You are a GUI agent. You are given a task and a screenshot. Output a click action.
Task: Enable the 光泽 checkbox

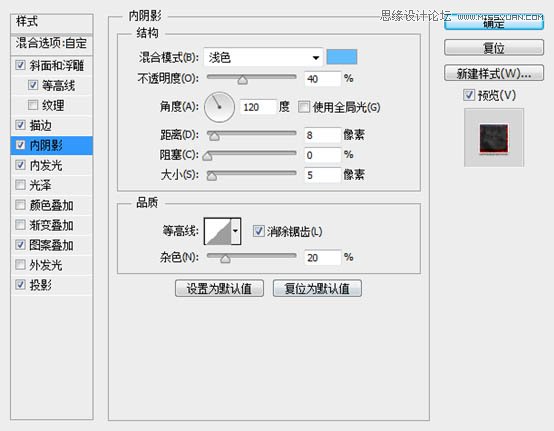point(20,185)
